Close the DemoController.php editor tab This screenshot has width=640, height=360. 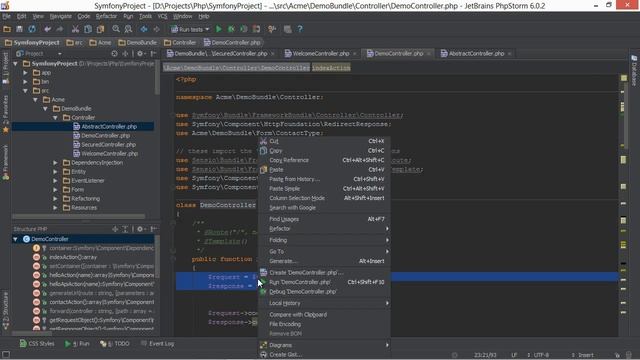tap(429, 53)
